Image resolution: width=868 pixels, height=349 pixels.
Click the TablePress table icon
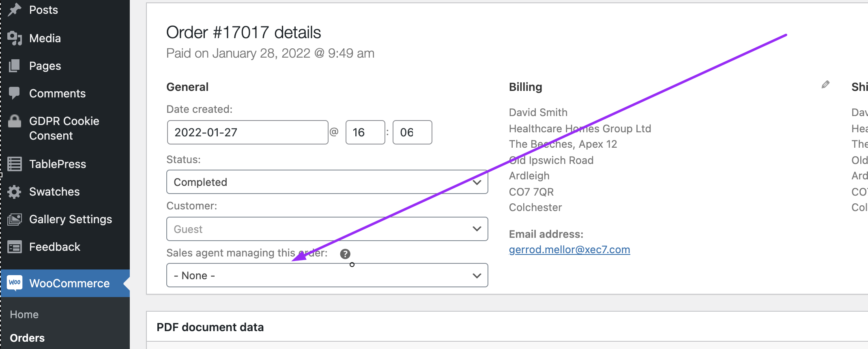[x=15, y=164]
